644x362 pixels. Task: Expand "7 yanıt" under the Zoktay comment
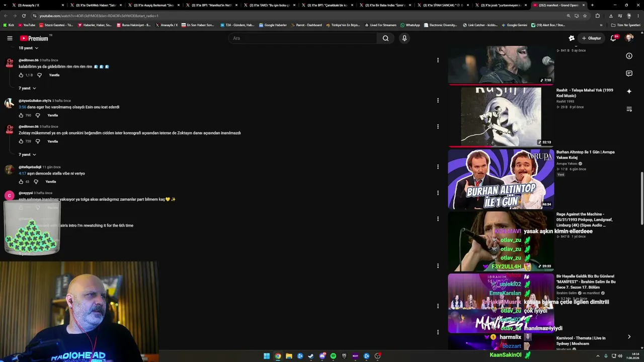[28, 154]
